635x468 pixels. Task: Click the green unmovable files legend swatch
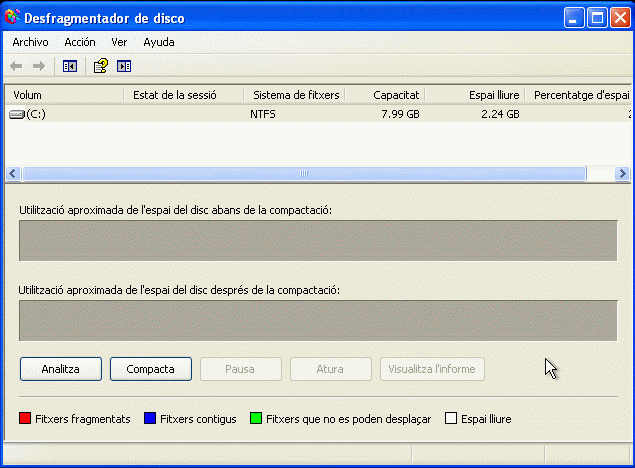(256, 419)
